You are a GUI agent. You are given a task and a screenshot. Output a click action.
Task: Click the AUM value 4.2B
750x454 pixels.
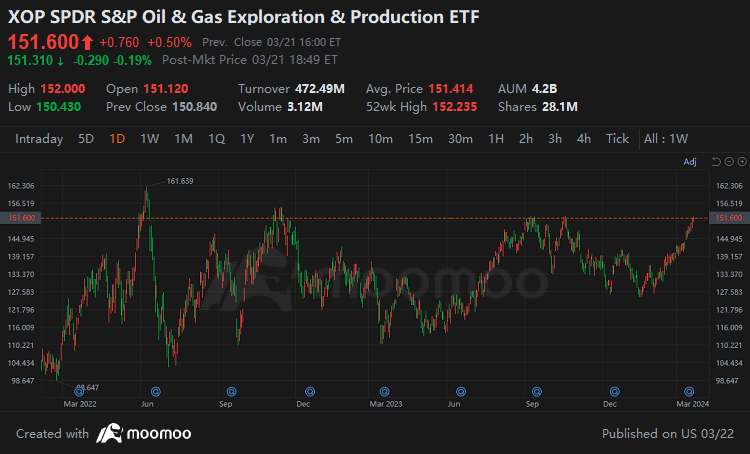coord(544,89)
